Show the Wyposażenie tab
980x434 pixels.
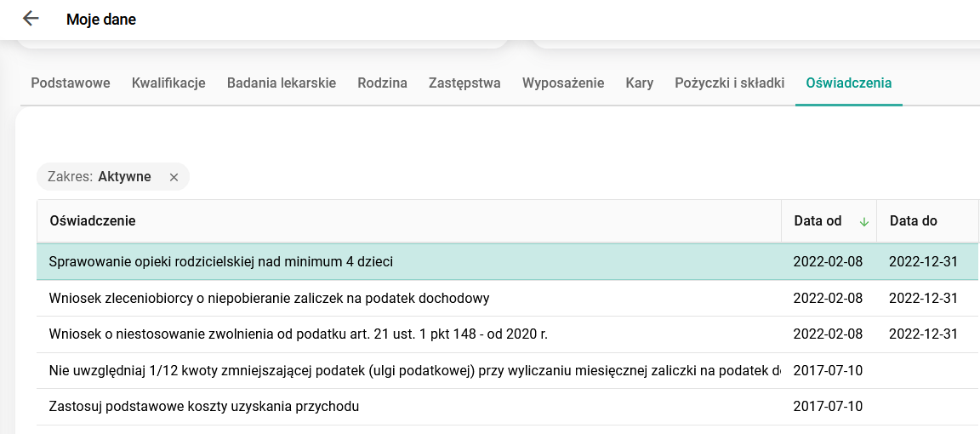pos(563,83)
